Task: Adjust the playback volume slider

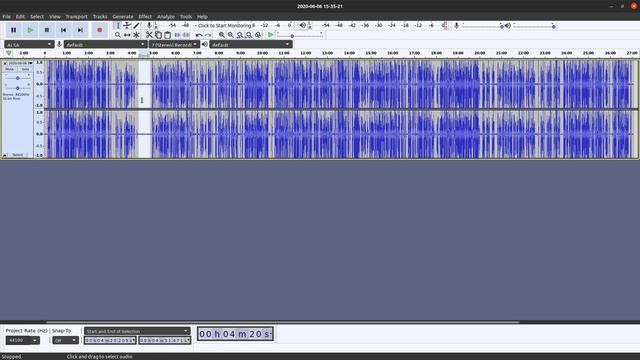Action: click(x=534, y=26)
